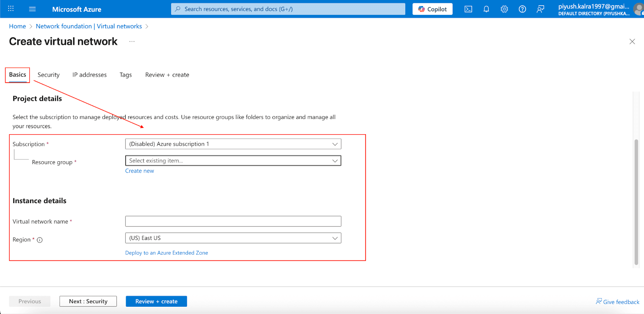Expand the Subscription dropdown
This screenshot has width=644, height=314.
point(233,144)
